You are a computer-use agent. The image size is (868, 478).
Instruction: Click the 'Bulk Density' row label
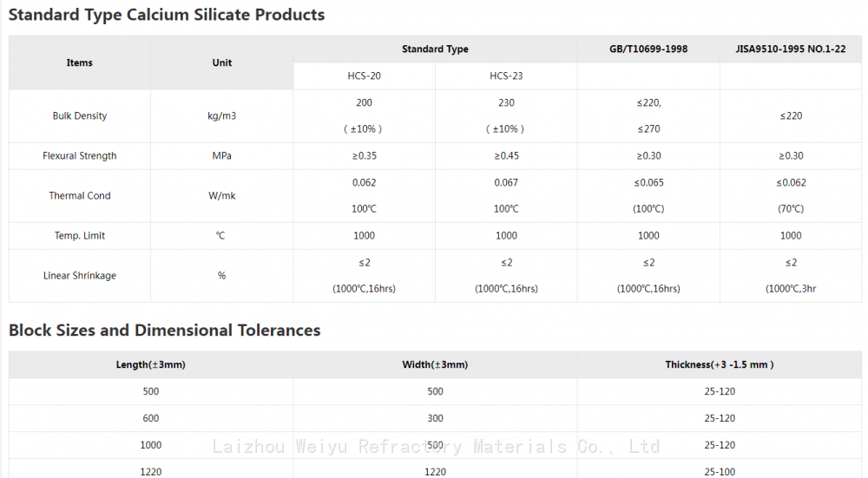(80, 116)
